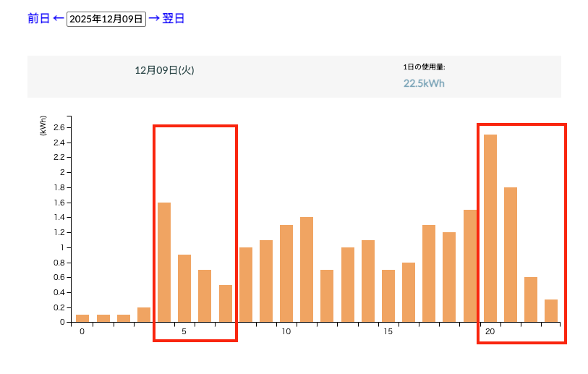Click the 翌日 next day link
The image size is (588, 374).
174,18
